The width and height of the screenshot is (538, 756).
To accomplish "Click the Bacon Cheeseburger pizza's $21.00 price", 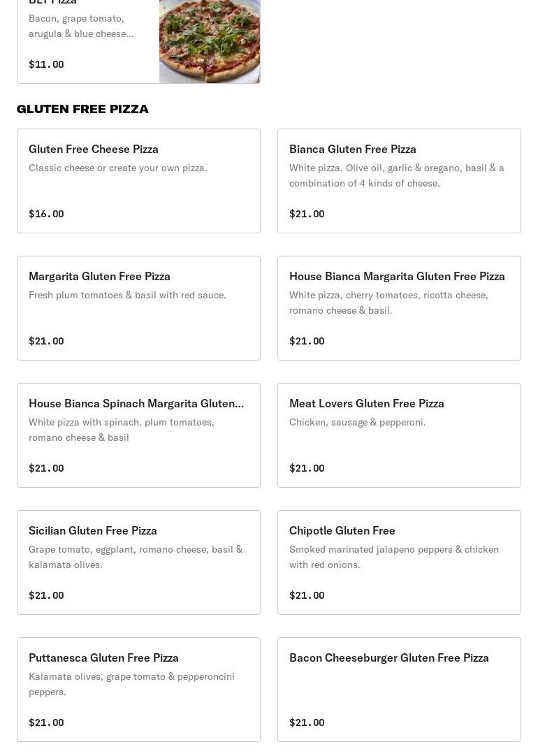I will pos(307,722).
